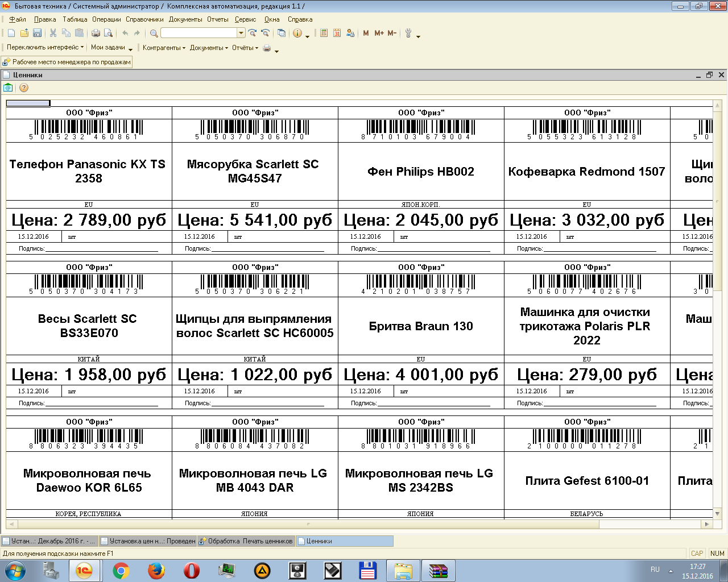Click the M- memory subtract button
The width and height of the screenshot is (728, 582).
392,34
